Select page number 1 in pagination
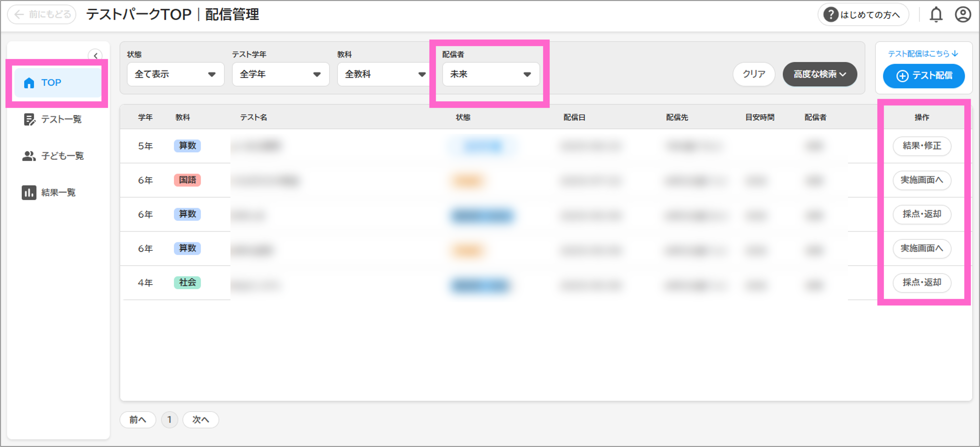Viewport: 980px width, 447px height. [169, 420]
